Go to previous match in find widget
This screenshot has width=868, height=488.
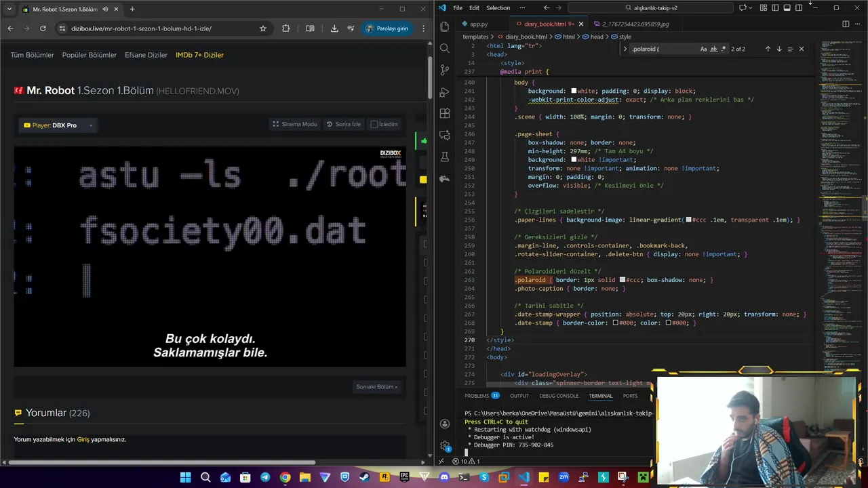[x=768, y=49]
